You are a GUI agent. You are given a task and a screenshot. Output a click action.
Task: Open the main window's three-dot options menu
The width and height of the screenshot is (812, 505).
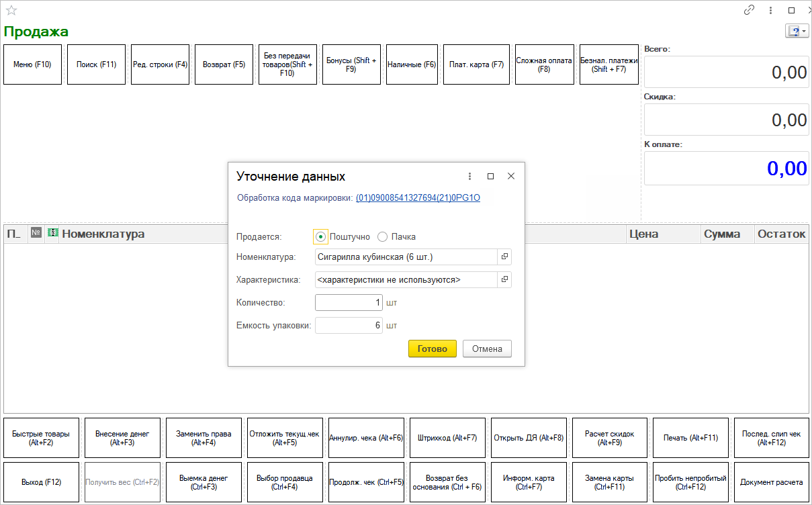(x=770, y=10)
